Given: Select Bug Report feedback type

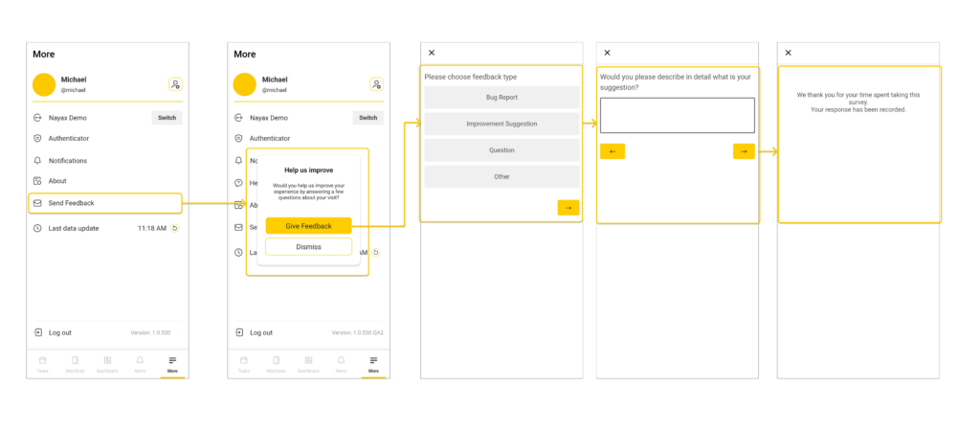Looking at the screenshot, I should coord(501,97).
